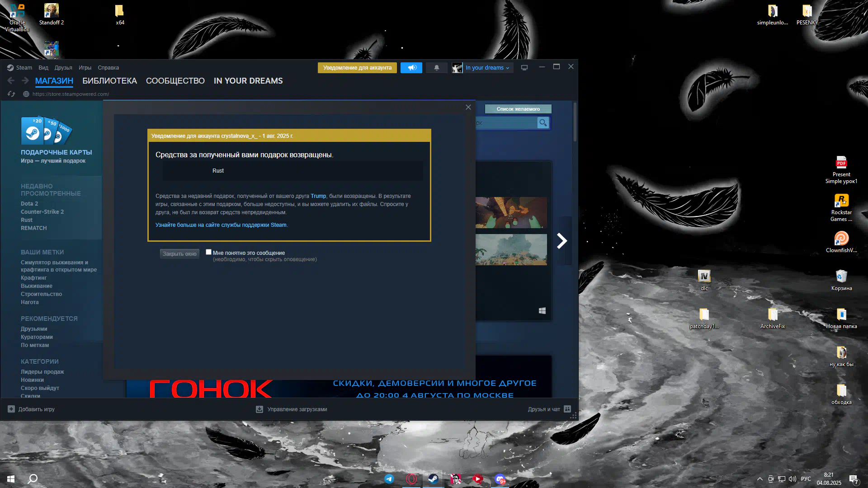Click the Steam taskbar icon
Viewport: 868px width, 488px height.
coord(433,479)
